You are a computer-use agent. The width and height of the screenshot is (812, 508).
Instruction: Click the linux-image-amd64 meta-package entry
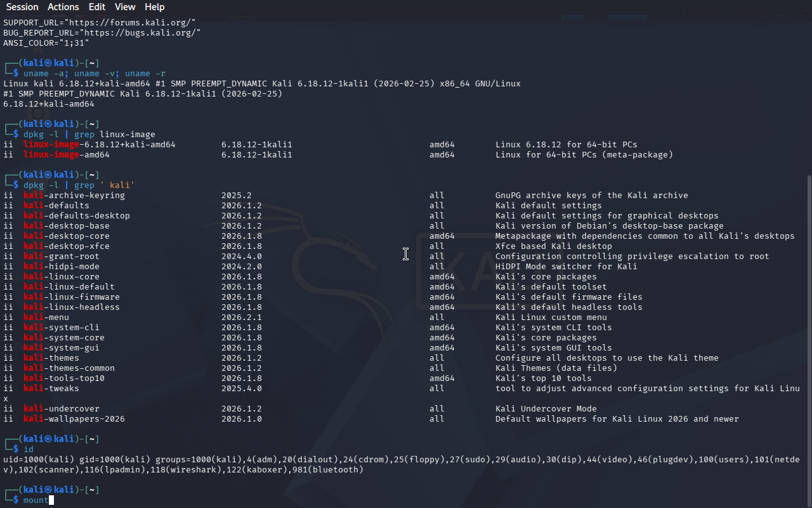(x=66, y=154)
